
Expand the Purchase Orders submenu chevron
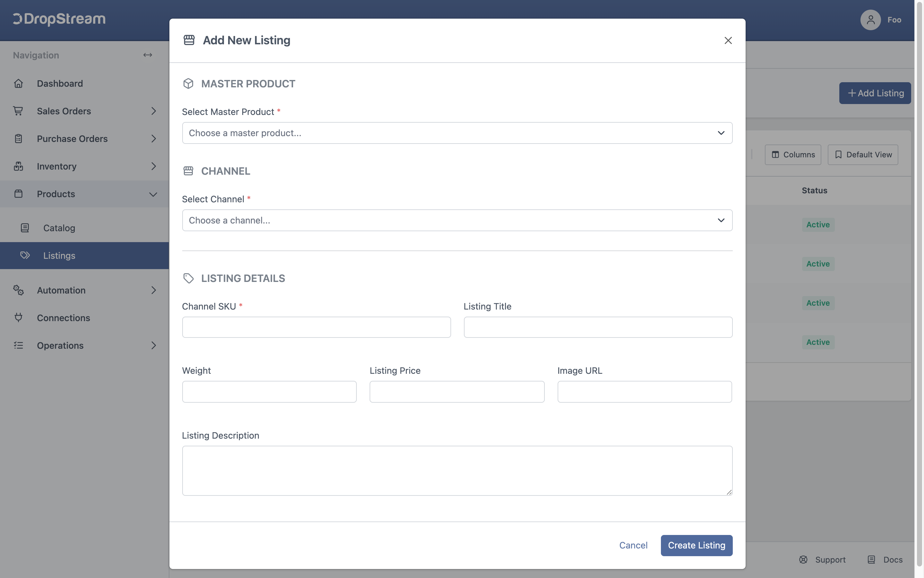tap(153, 138)
